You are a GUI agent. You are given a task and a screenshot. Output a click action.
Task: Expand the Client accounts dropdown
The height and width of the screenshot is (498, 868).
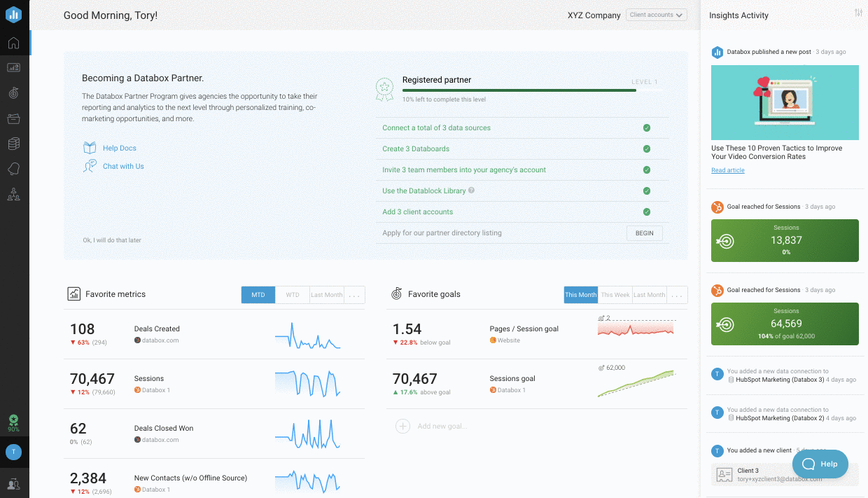point(656,15)
